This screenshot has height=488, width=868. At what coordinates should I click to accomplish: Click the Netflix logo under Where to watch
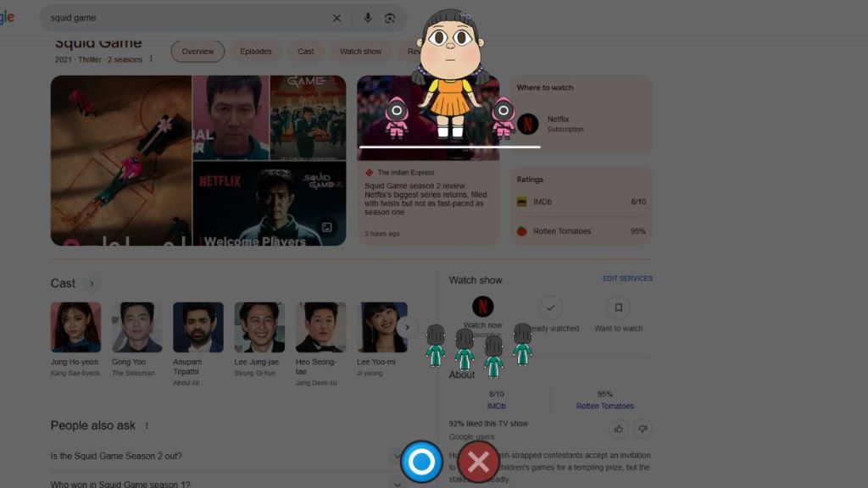click(x=527, y=124)
